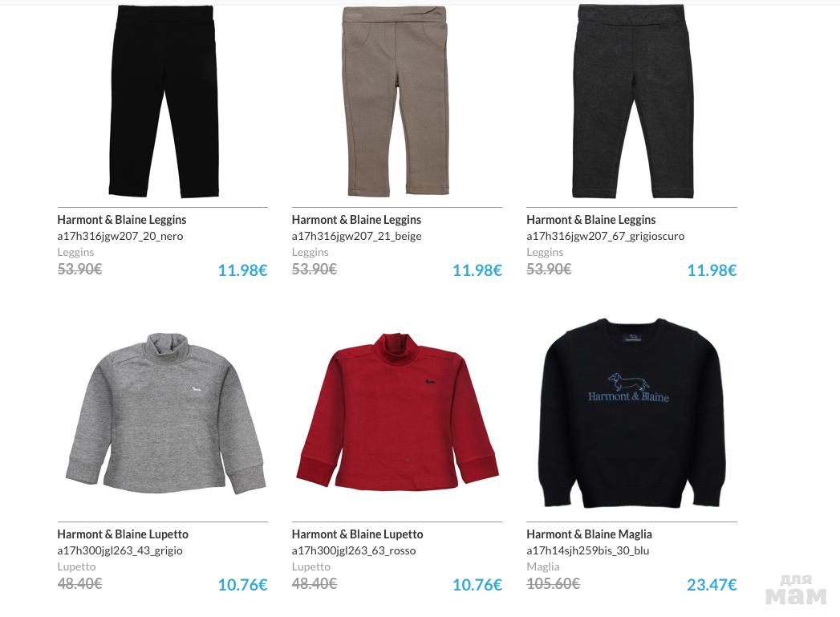
Task: Click the 10.76€ price of the grey Lupetto
Action: pyautogui.click(x=242, y=584)
